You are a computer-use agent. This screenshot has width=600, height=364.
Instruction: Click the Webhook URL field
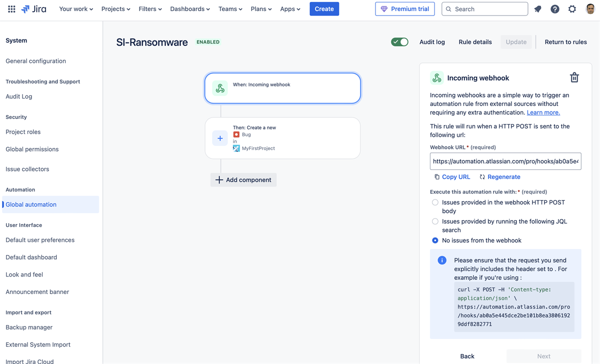[505, 161]
